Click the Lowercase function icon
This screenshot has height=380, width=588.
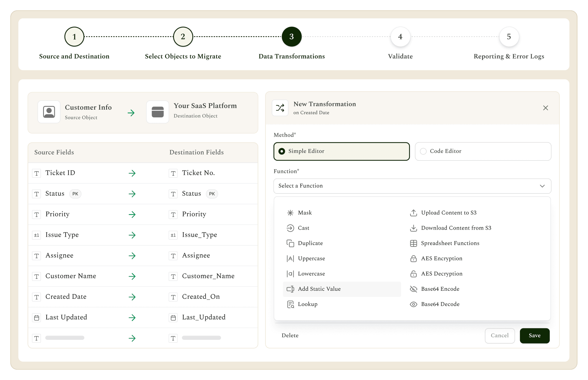290,274
